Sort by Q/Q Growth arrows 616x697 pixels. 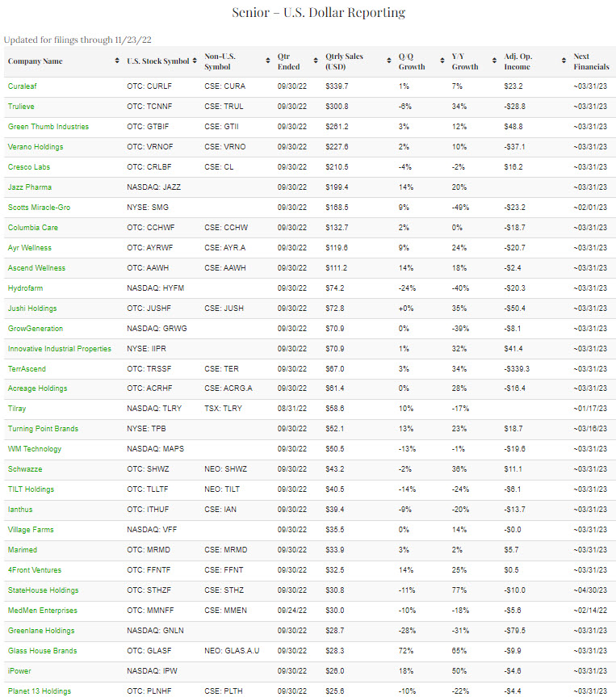coord(443,61)
